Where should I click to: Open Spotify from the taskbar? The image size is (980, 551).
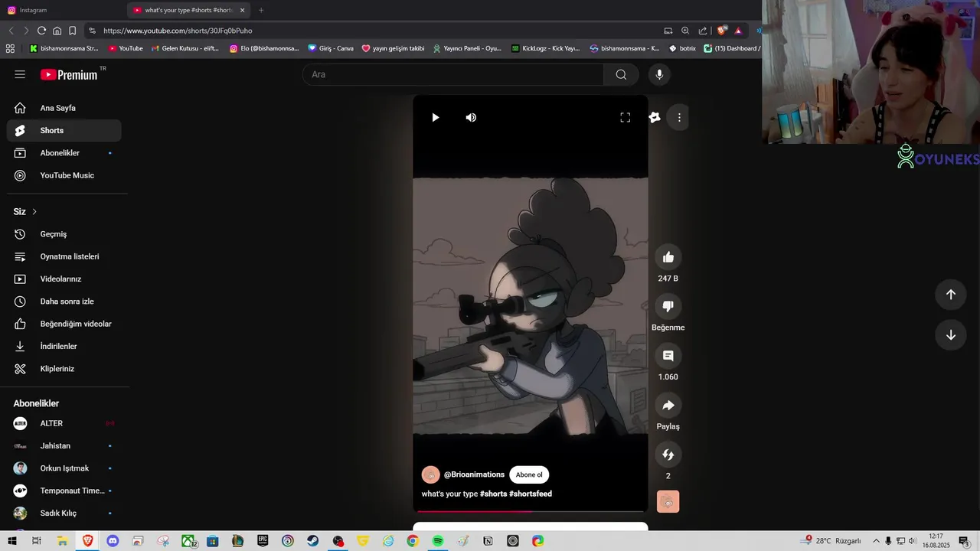[437, 541]
